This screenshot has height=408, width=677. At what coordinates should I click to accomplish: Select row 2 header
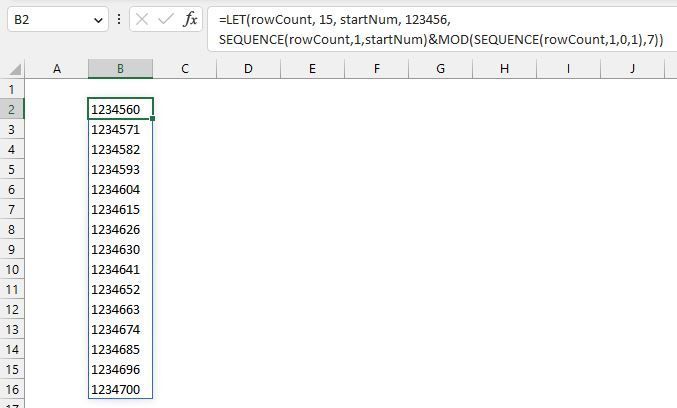(12, 109)
